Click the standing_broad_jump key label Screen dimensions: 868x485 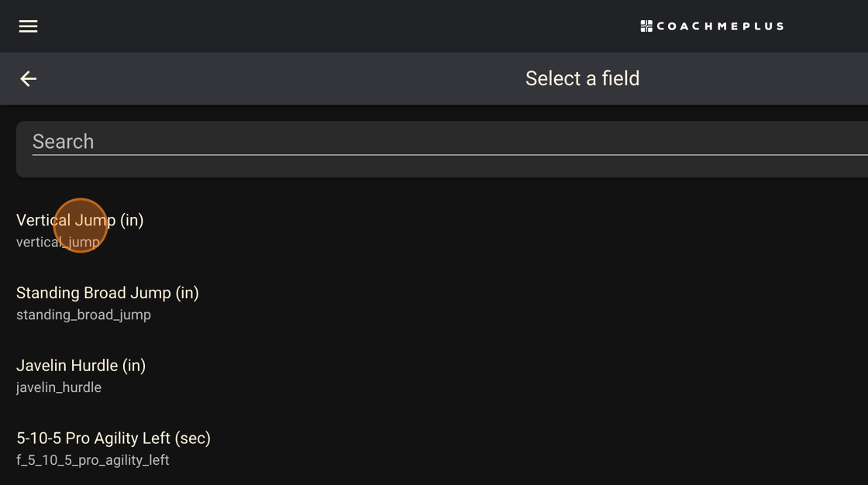[84, 315]
